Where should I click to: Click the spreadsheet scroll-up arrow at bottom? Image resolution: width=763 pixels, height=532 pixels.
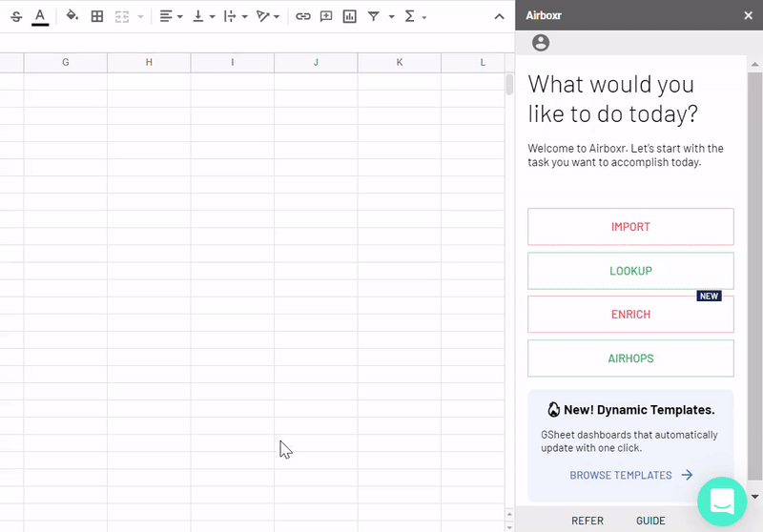tap(509, 514)
